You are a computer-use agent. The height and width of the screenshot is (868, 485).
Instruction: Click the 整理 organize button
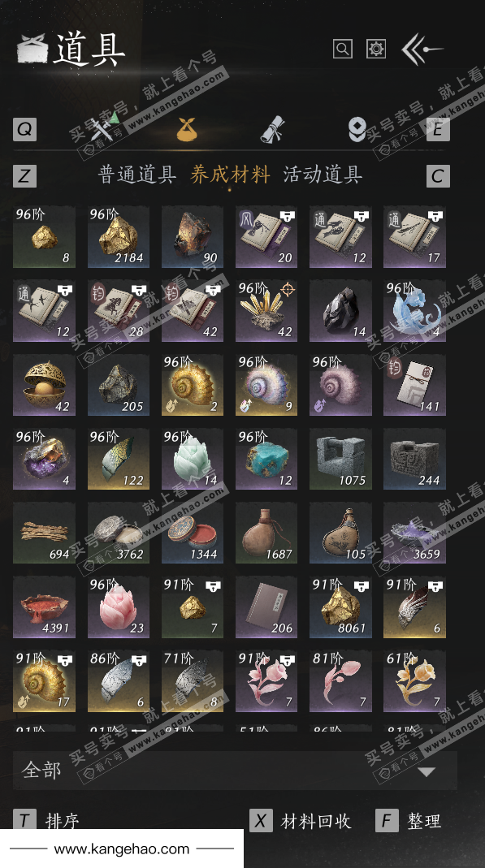409,821
